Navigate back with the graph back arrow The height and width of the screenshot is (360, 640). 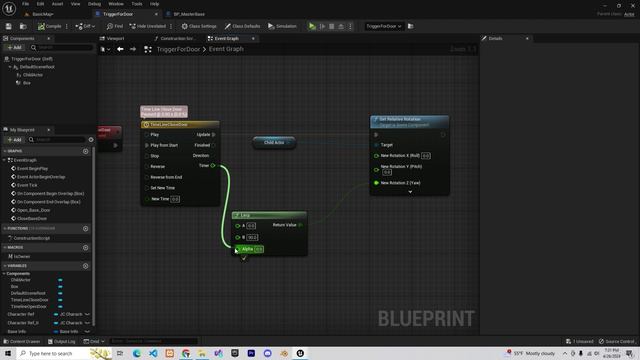click(x=120, y=49)
